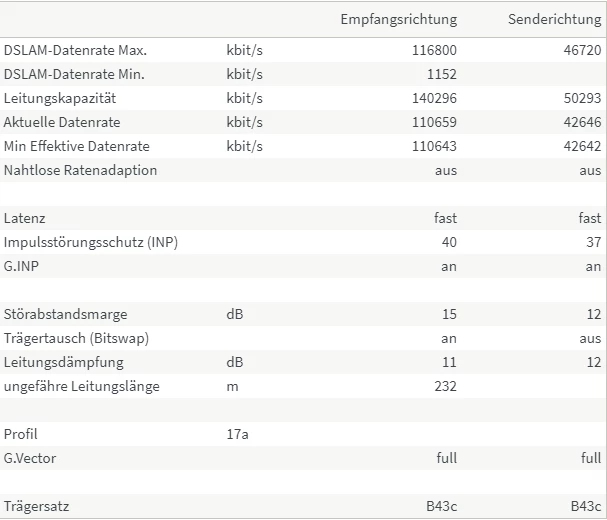Click Impulsstörungsschutz (INP) value 40
The image size is (607, 520).
coord(449,242)
